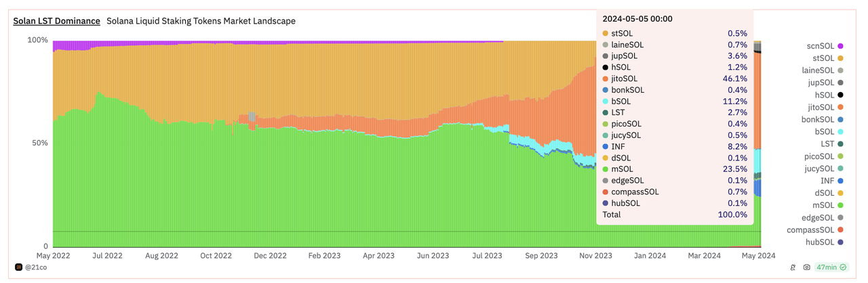
Task: Click the camera screenshot icon
Action: pyautogui.click(x=807, y=267)
